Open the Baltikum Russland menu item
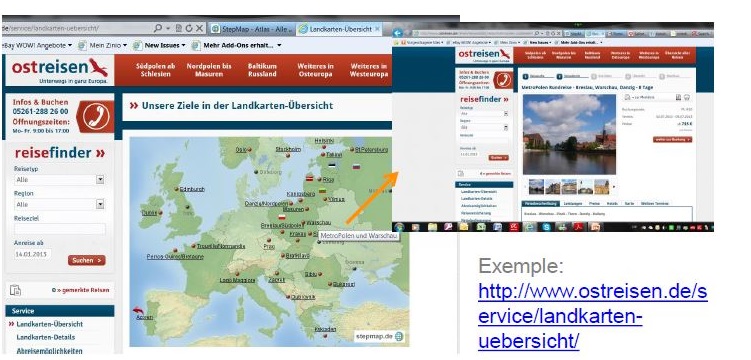This screenshot has height=360, width=751. 262,70
